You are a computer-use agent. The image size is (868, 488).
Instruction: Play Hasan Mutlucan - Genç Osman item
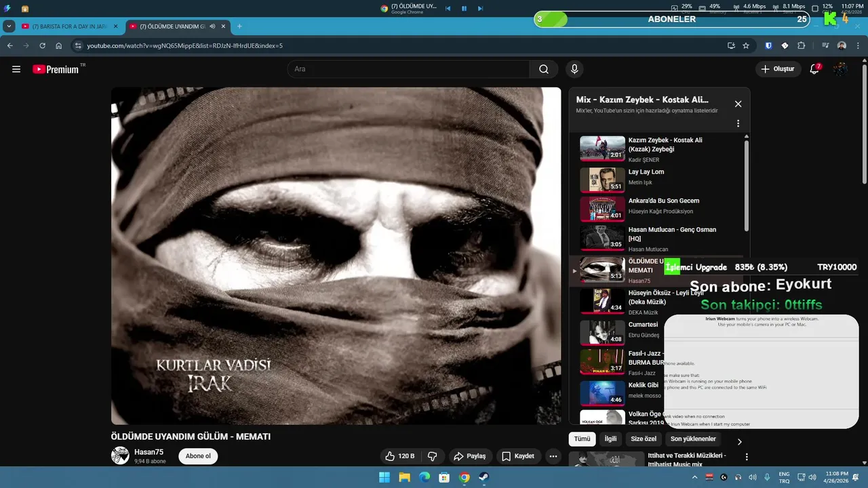click(658, 239)
